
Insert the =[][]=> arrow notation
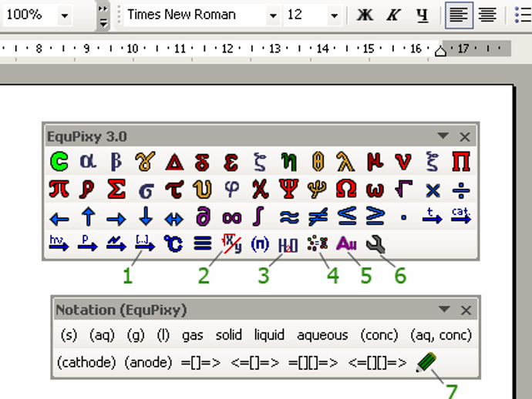[313, 362]
